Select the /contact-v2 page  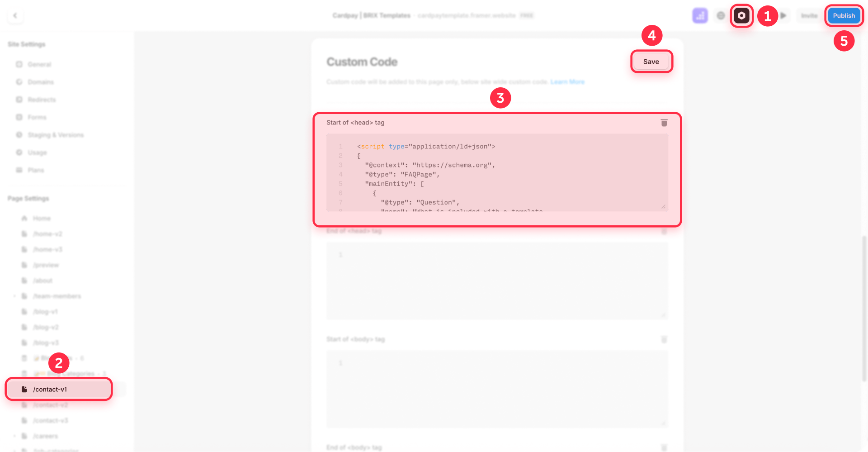coord(50,405)
